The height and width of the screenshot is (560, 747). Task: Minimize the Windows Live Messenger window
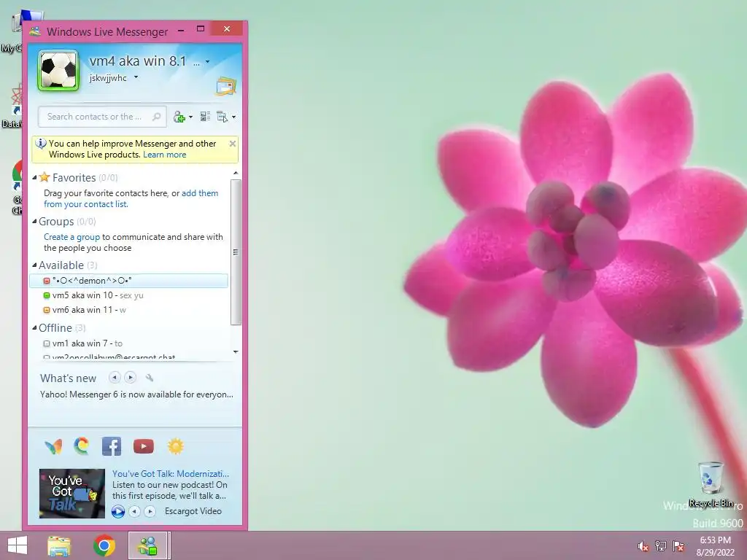point(181,31)
